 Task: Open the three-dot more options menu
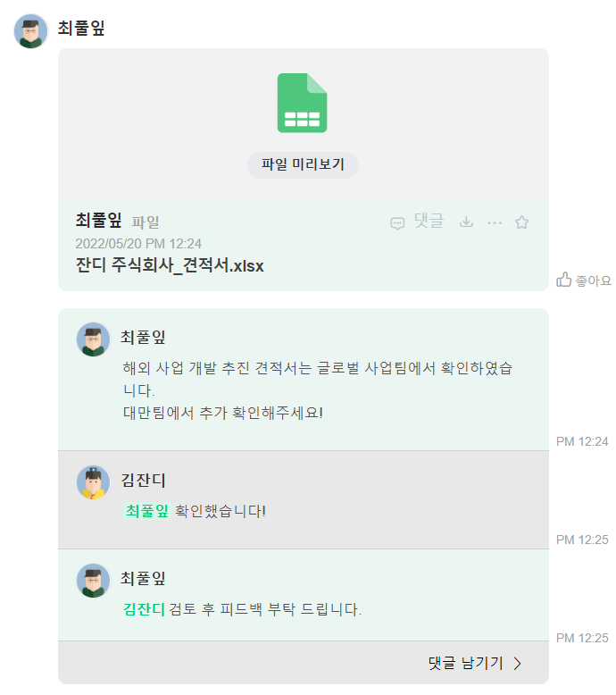point(495,222)
